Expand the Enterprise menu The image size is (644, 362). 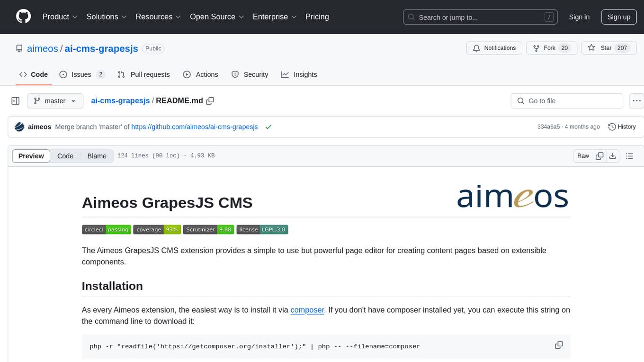click(275, 17)
